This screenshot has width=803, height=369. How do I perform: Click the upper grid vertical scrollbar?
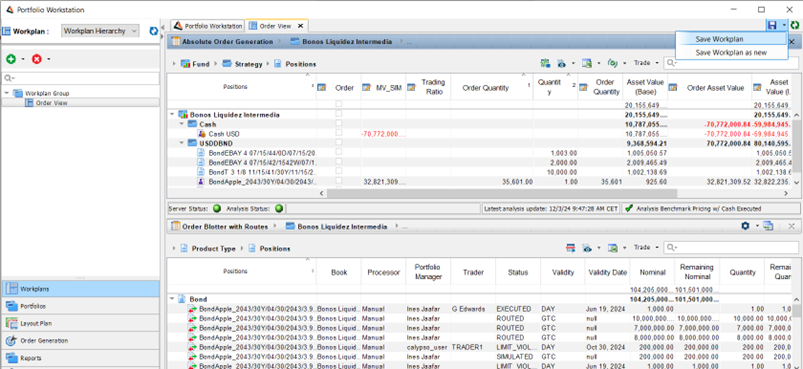pos(796,145)
